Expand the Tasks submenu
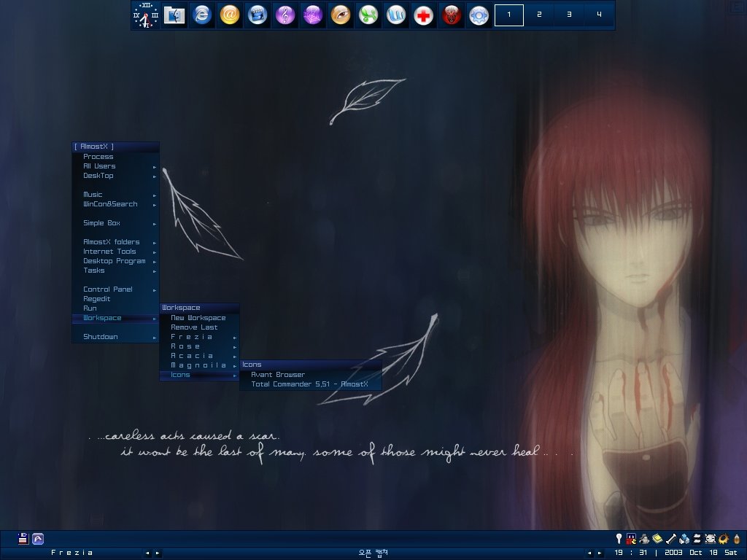Screen dimensions: 747x560 pos(116,271)
